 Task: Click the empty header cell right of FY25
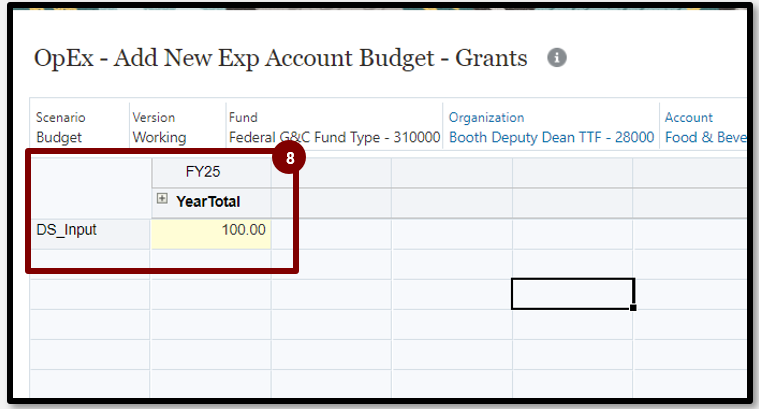click(x=330, y=172)
